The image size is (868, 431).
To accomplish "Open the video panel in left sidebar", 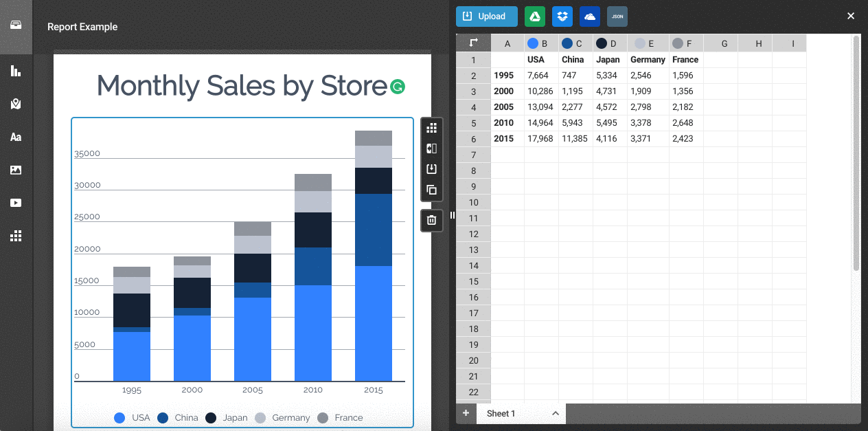I will pos(16,203).
